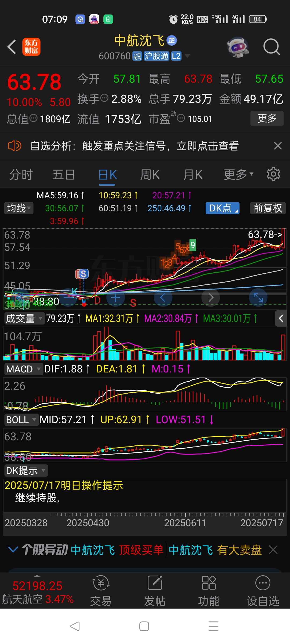Tap the 更多 quote details button

267,118
